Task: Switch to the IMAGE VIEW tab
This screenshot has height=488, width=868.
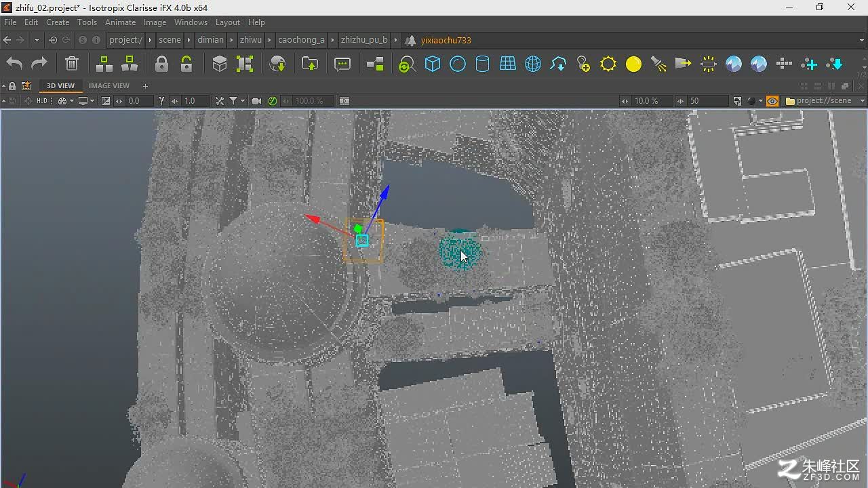Action: [108, 85]
